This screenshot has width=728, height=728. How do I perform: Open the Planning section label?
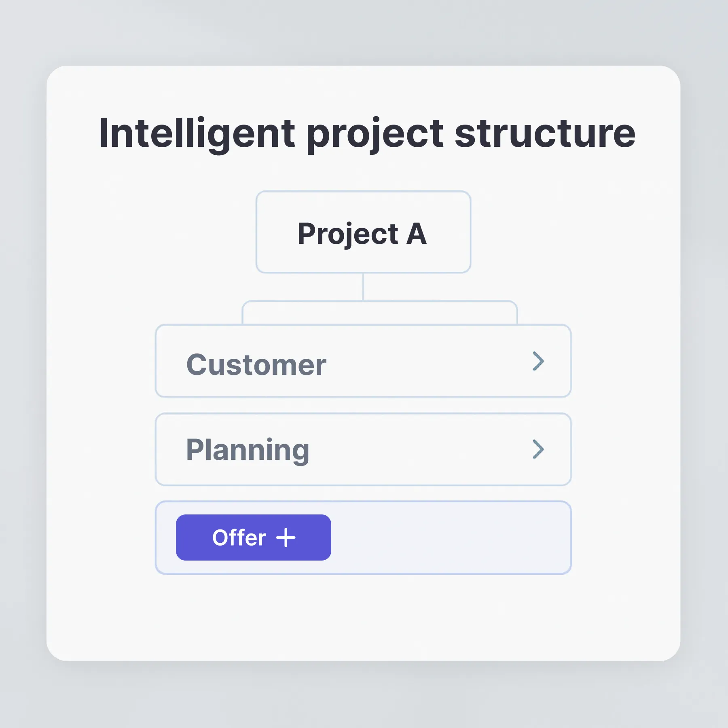coord(248,450)
